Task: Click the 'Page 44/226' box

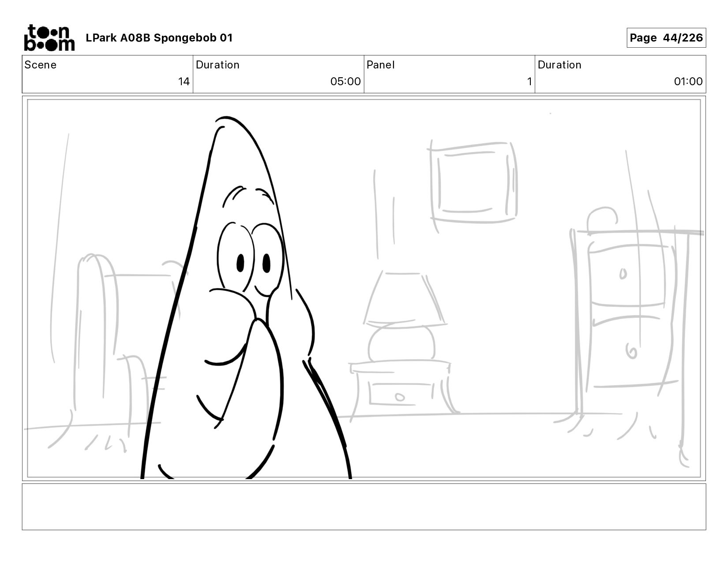Action: pyautogui.click(x=666, y=38)
